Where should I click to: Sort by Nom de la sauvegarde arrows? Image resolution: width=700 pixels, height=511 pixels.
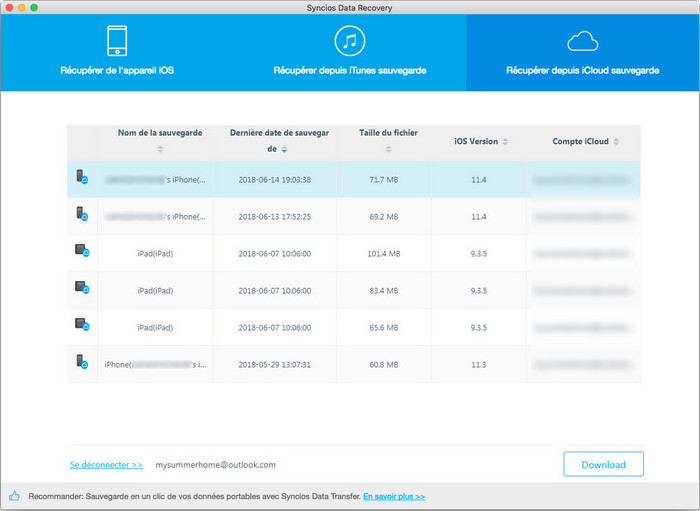point(160,149)
